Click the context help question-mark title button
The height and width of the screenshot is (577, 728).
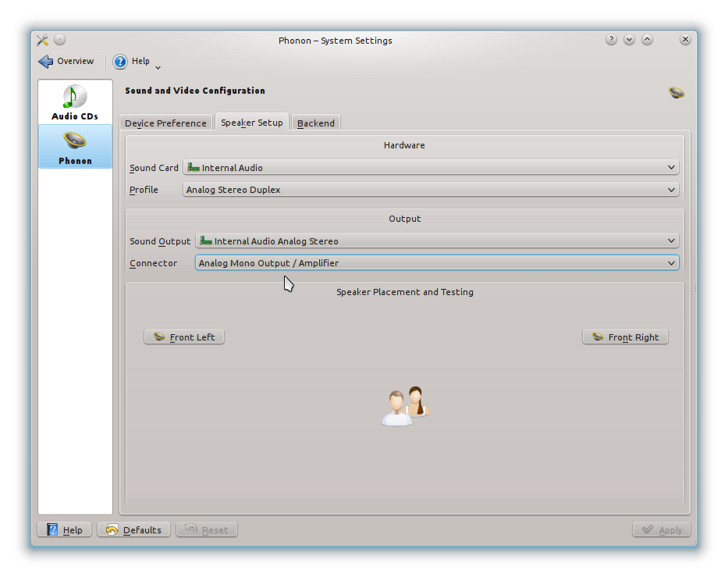tap(611, 40)
